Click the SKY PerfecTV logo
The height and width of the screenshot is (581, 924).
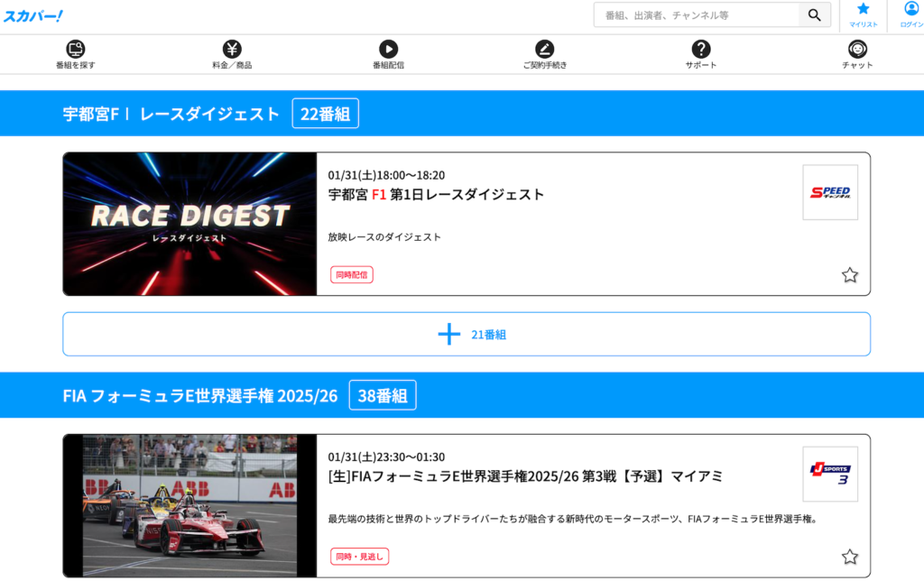[x=33, y=15]
